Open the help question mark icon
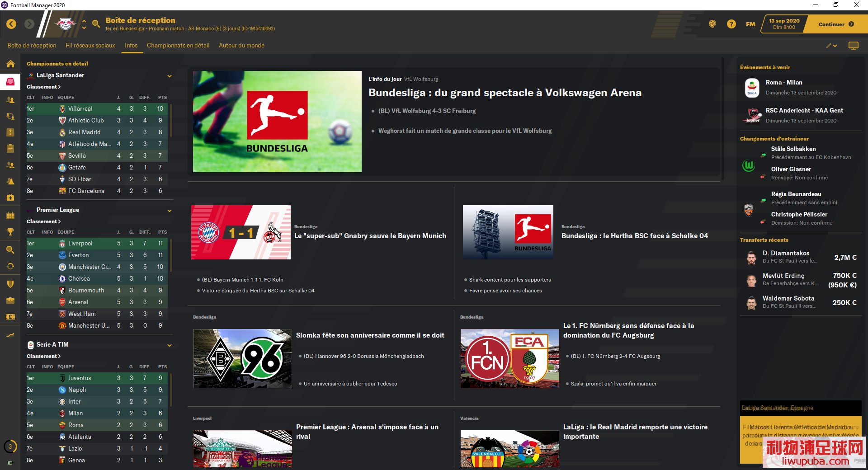The width and height of the screenshot is (868, 470). pyautogui.click(x=731, y=24)
